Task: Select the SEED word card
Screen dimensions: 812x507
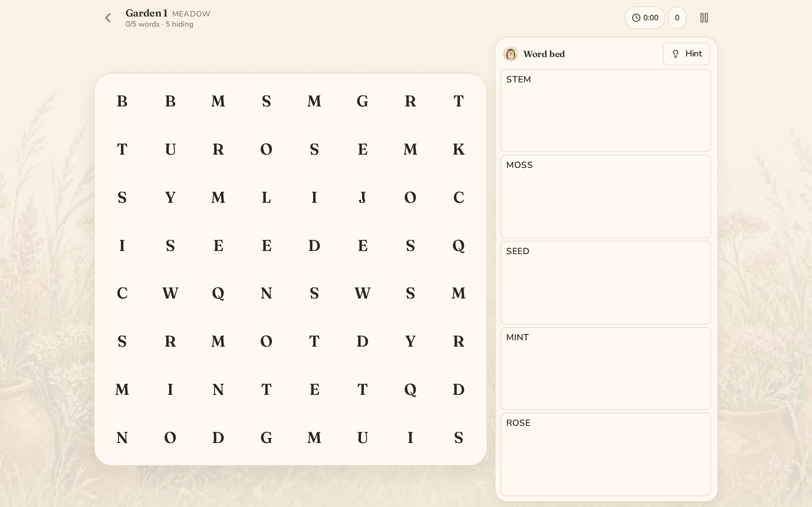Action: (606, 283)
